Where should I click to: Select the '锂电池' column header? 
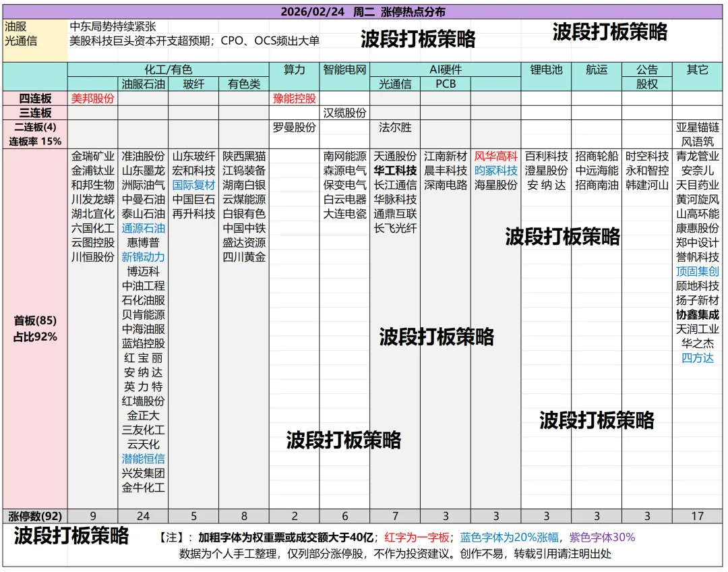point(546,69)
